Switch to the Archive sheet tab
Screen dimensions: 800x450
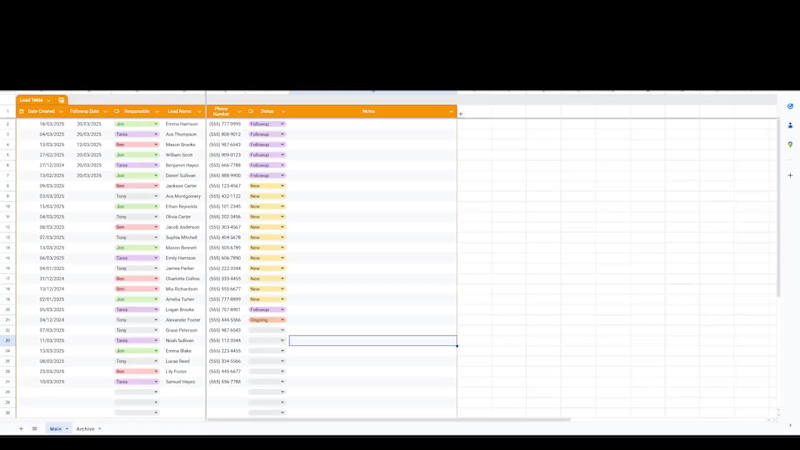[x=85, y=429]
